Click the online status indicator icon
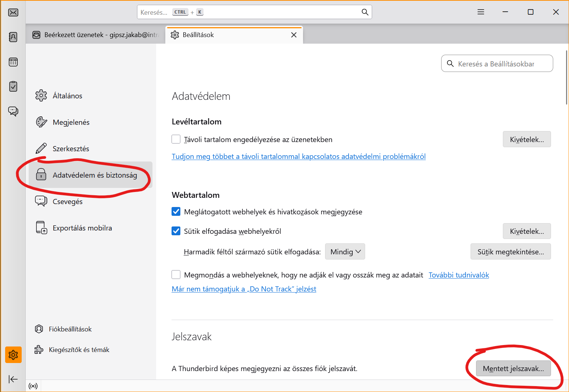569x392 pixels. (33, 386)
